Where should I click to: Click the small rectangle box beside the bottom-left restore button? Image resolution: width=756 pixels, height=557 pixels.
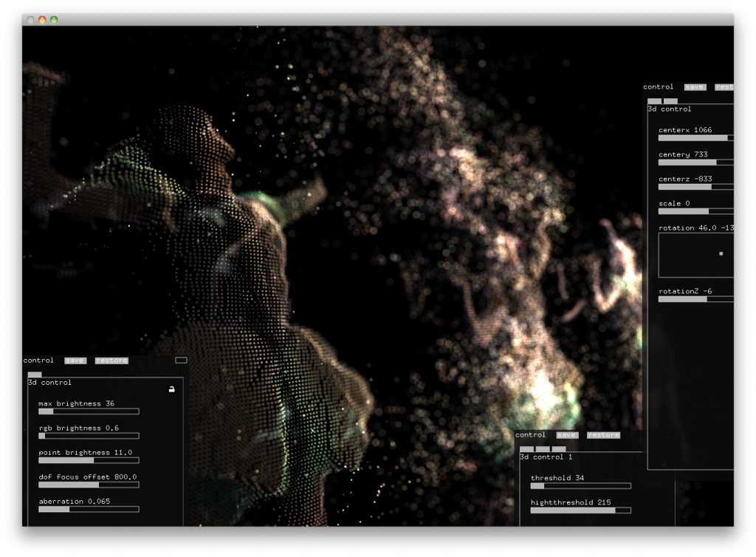pos(181,360)
